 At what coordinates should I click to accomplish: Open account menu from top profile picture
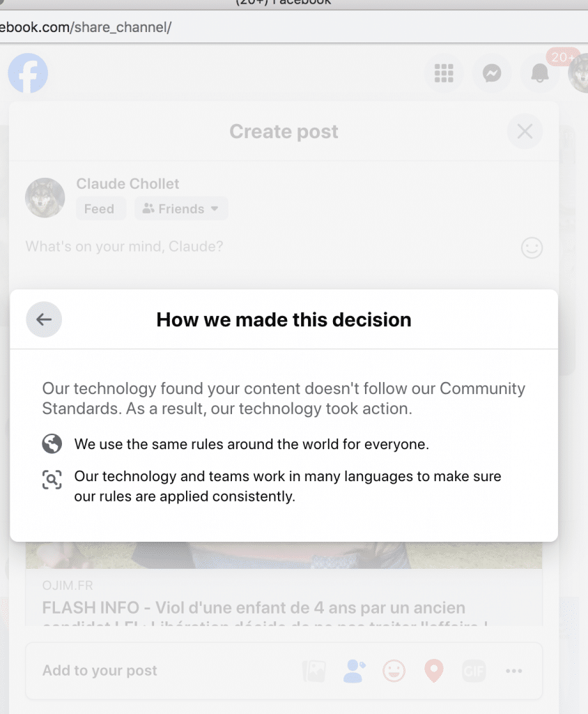pyautogui.click(x=580, y=73)
